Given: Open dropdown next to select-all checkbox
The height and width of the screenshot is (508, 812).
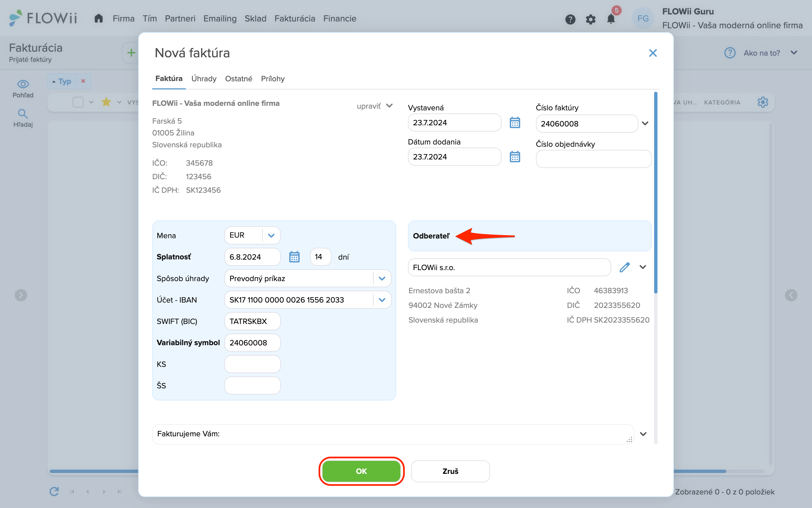Looking at the screenshot, I should (x=91, y=102).
